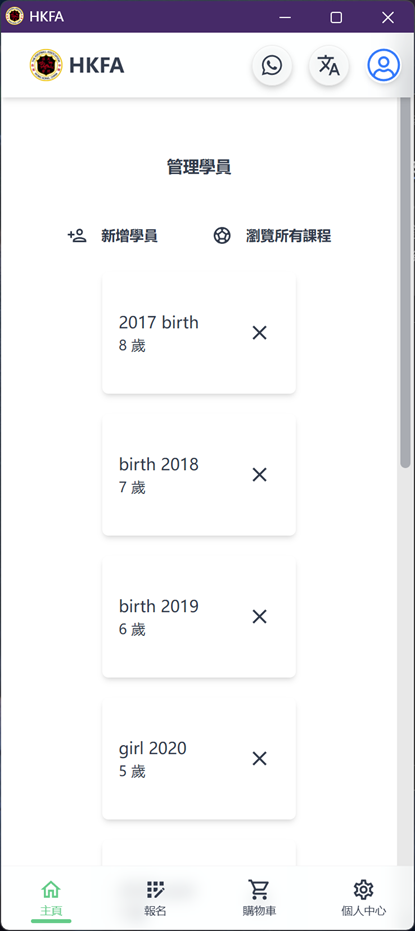Viewport: 415px width, 931px height.
Task: Open the language translate icon
Action: coord(329,65)
